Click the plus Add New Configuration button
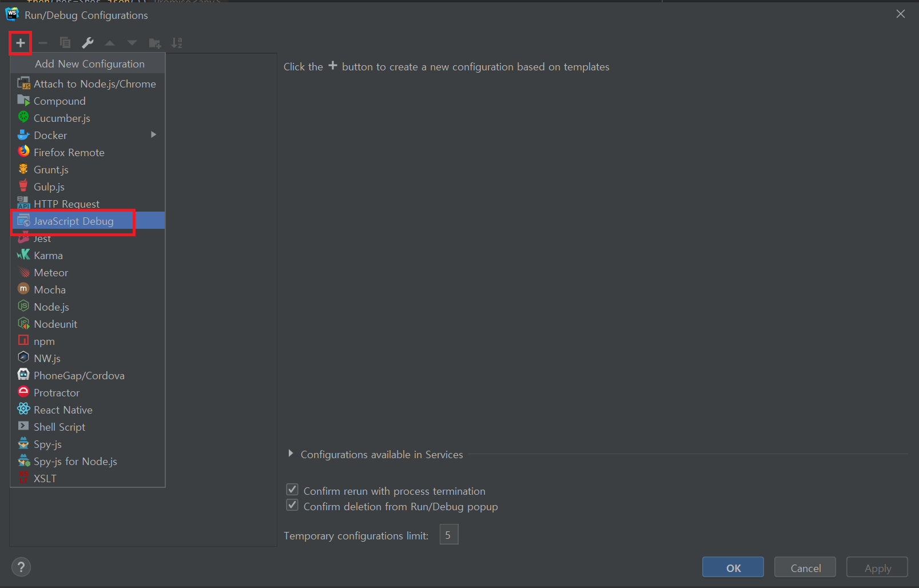Viewport: 919px width, 588px height. (21, 43)
